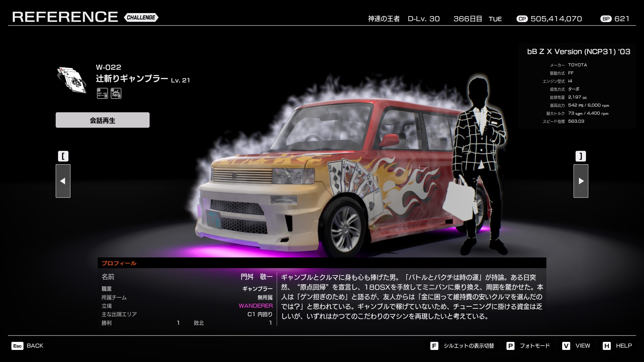Click the playing cards rival emblem

(71, 80)
